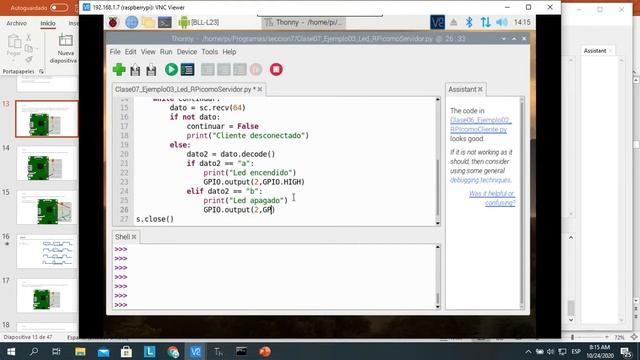Open the Clase06_Ejemplo02 file link in Assistant

pyautogui.click(x=480, y=124)
